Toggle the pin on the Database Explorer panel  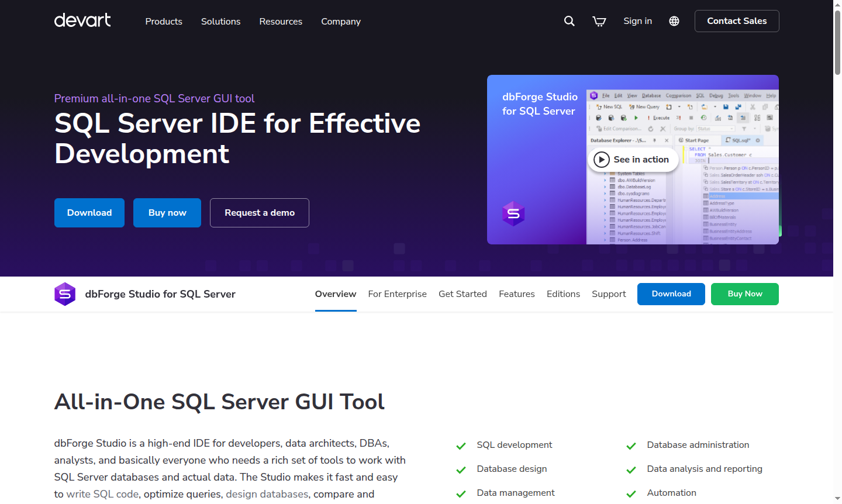click(655, 140)
